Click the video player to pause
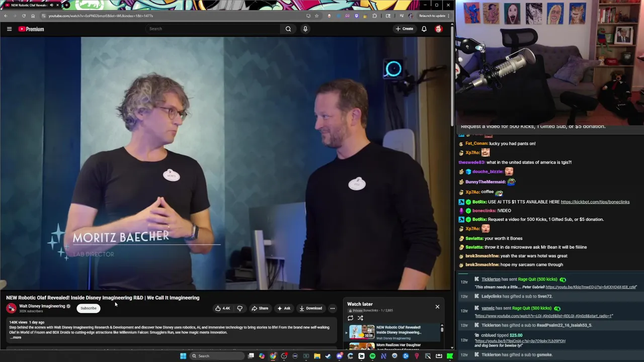Screen dimensions: 644x362 tap(225, 163)
